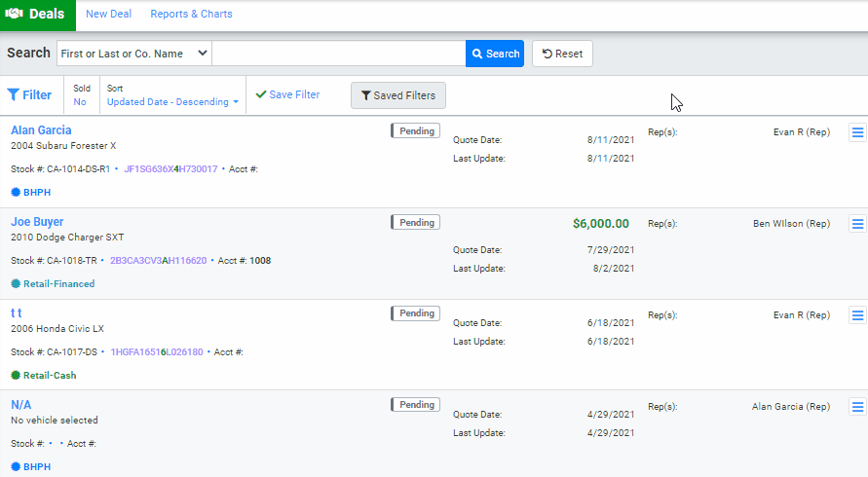
Task: Click the Retail-Cash badge icon
Action: 16,375
